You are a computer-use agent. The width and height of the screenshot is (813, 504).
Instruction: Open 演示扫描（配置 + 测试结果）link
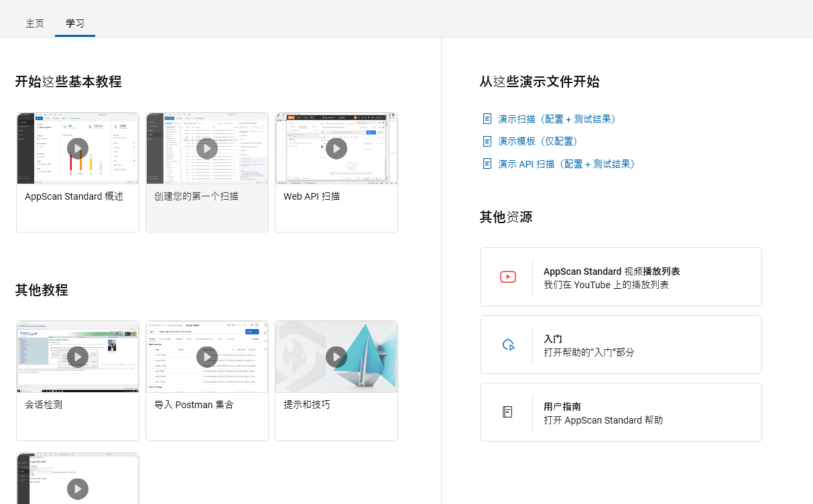(x=556, y=119)
